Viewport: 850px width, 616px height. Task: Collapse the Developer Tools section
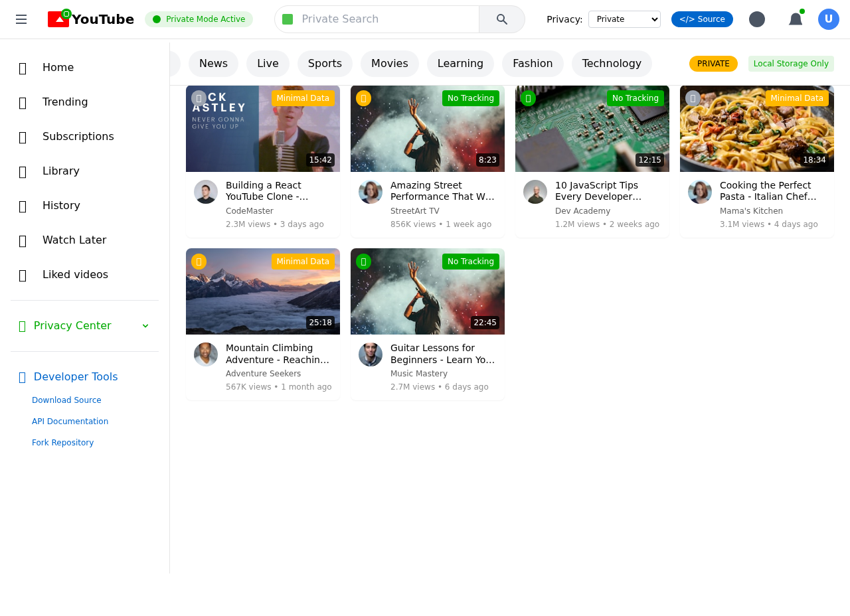75,376
